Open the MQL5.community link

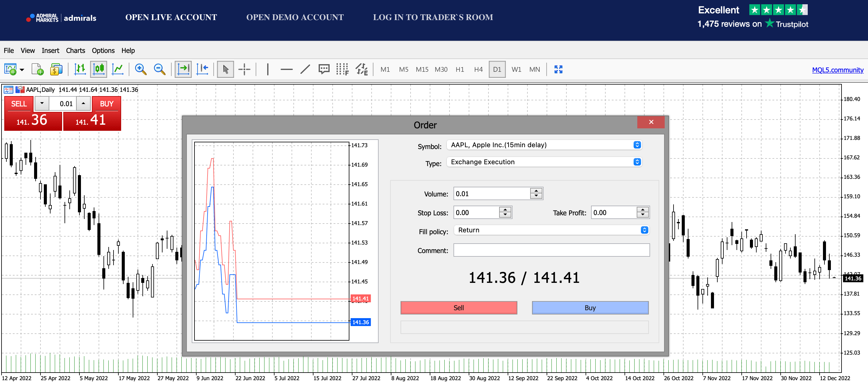tap(837, 70)
